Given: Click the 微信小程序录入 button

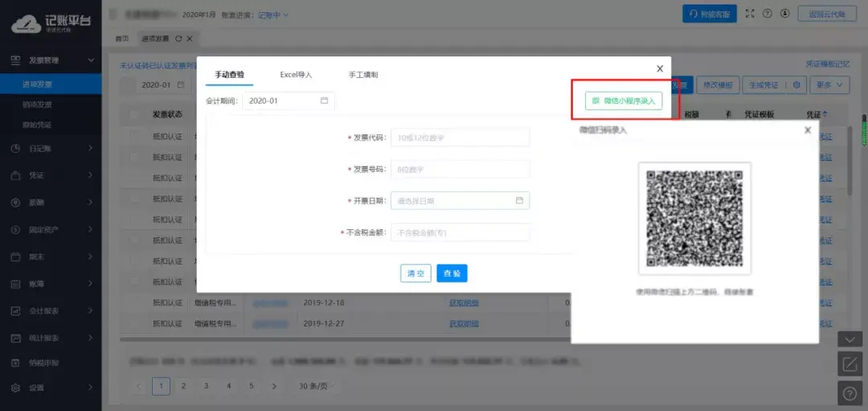Looking at the screenshot, I should pyautogui.click(x=624, y=101).
